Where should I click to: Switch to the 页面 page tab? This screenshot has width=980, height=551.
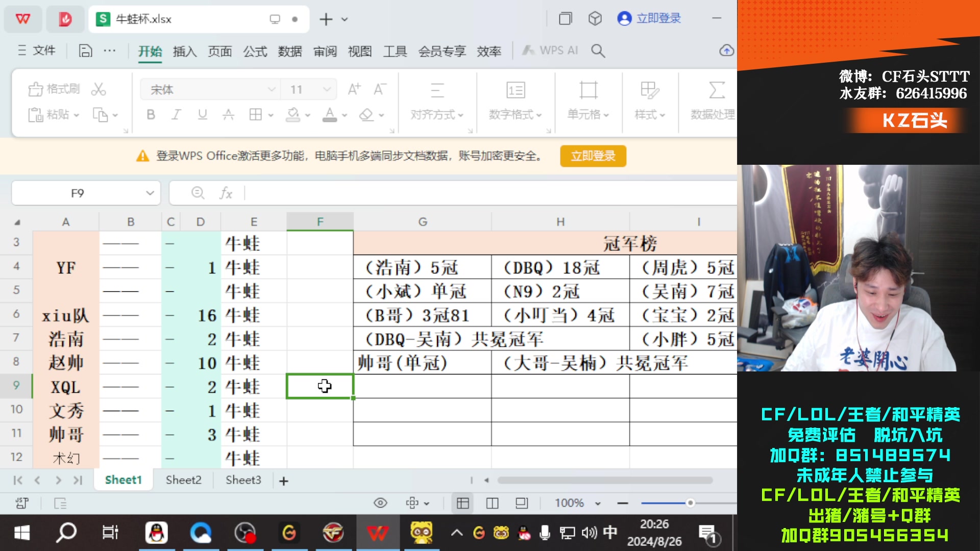tap(220, 51)
